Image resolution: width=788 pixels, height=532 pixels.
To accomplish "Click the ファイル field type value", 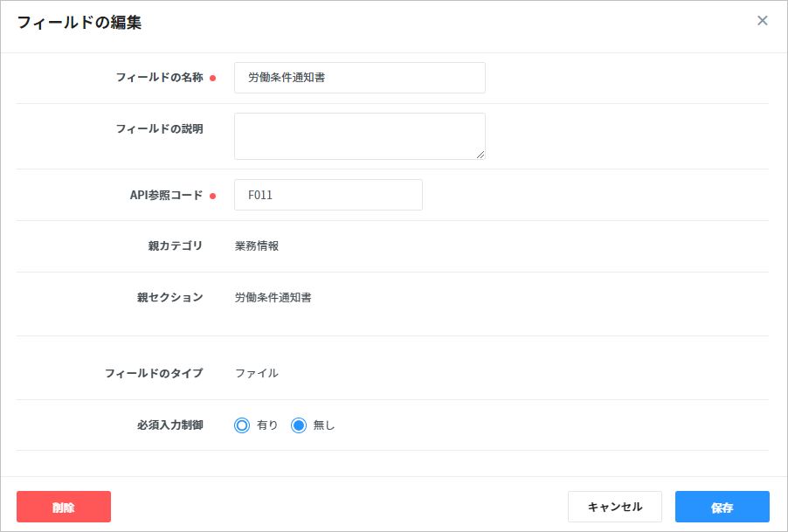I will 257,373.
